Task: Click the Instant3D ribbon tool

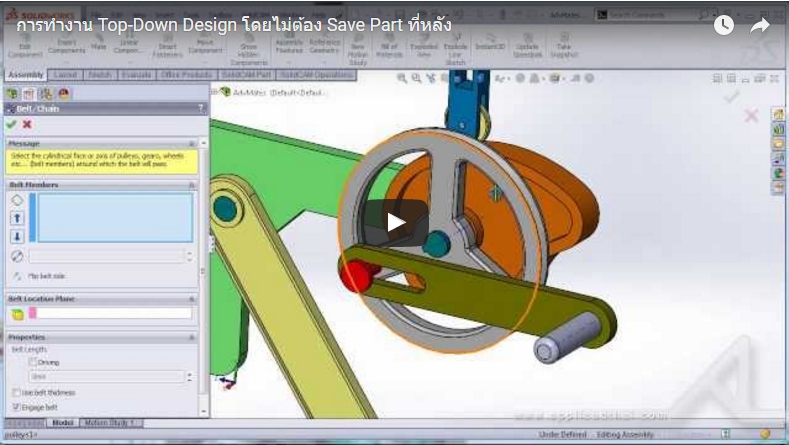Action: point(490,43)
